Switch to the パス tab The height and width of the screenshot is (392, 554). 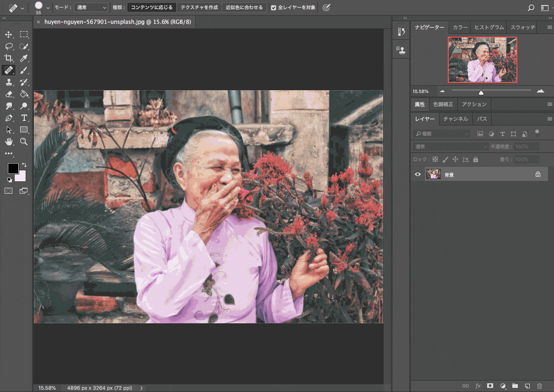(482, 119)
